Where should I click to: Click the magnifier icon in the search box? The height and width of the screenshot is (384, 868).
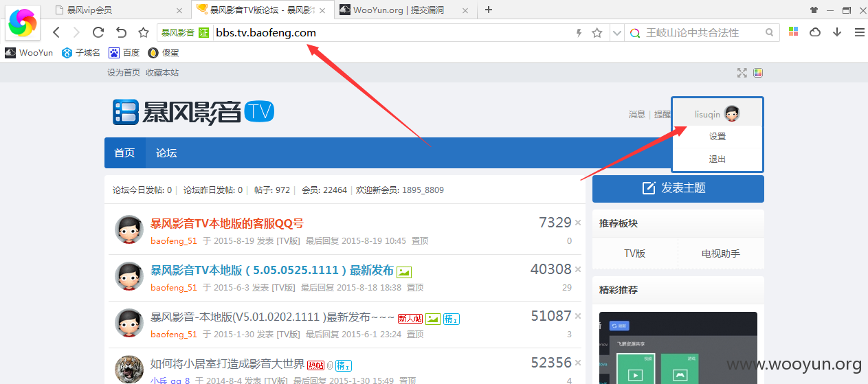point(770,32)
